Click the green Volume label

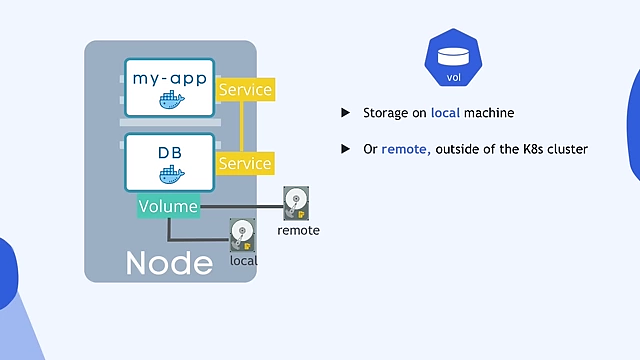[x=169, y=207]
